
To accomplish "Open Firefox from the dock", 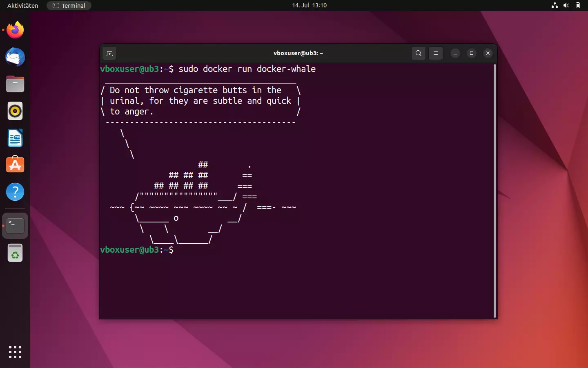I will point(15,30).
